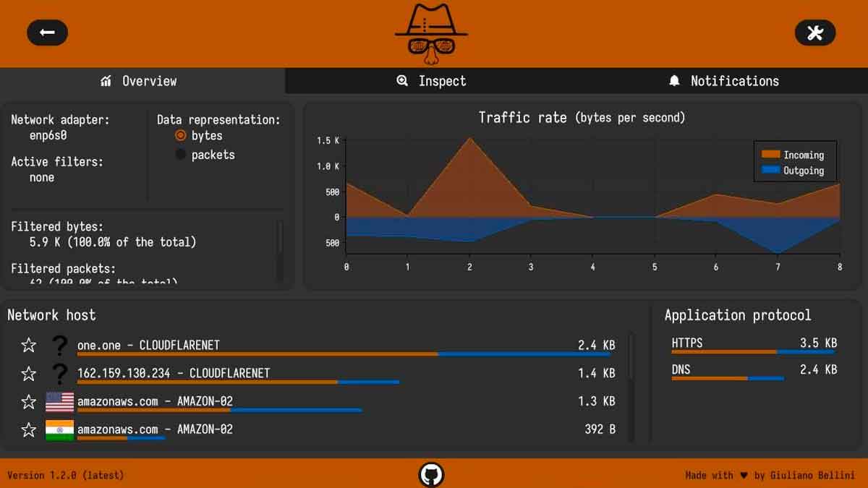Click the 162.159.130.234 - CLOUDFLARENET entry
The height and width of the screenshot is (488, 868).
(x=174, y=374)
